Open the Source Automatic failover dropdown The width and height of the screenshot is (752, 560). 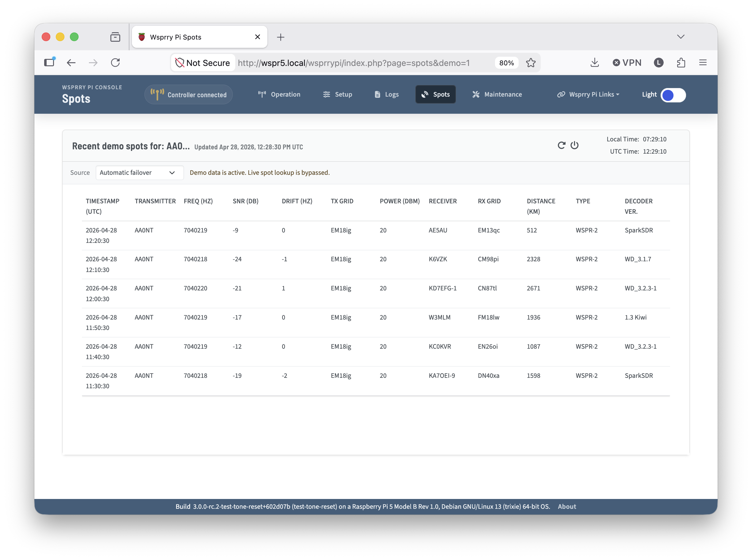(140, 173)
